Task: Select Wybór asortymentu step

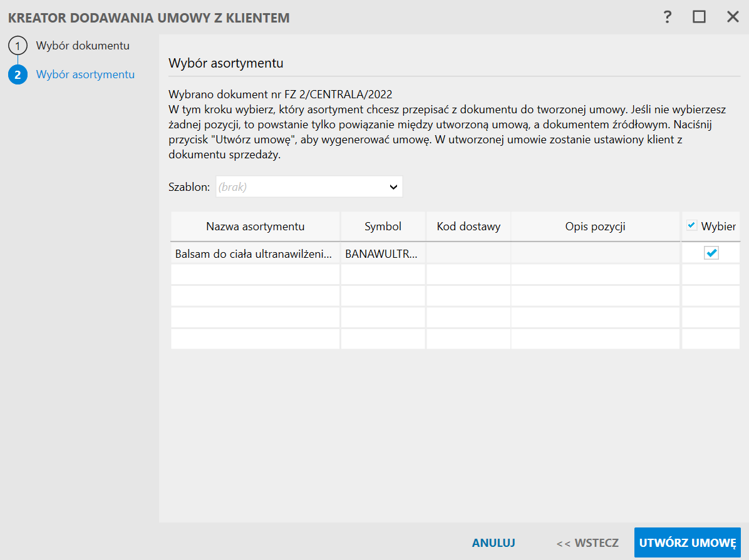Action: (85, 74)
